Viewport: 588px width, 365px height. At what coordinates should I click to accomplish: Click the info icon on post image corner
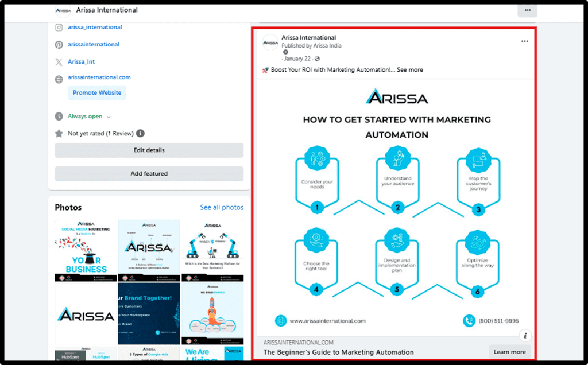pyautogui.click(x=525, y=336)
